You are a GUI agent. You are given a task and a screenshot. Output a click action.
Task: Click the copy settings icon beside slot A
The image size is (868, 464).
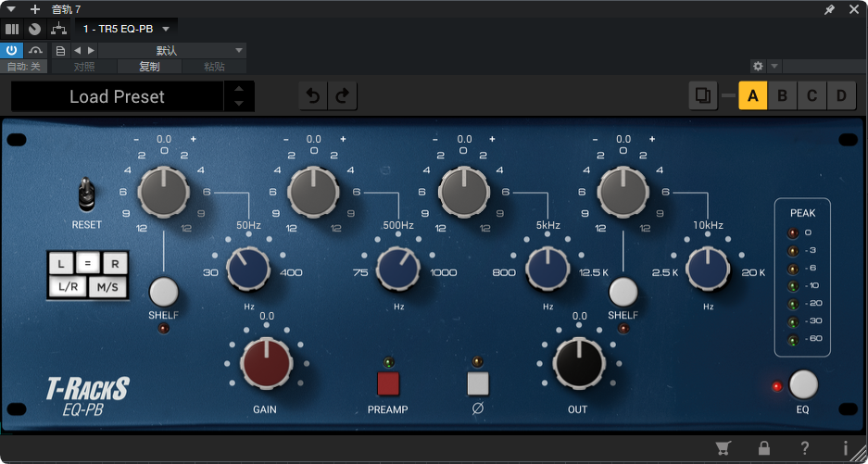coord(703,95)
